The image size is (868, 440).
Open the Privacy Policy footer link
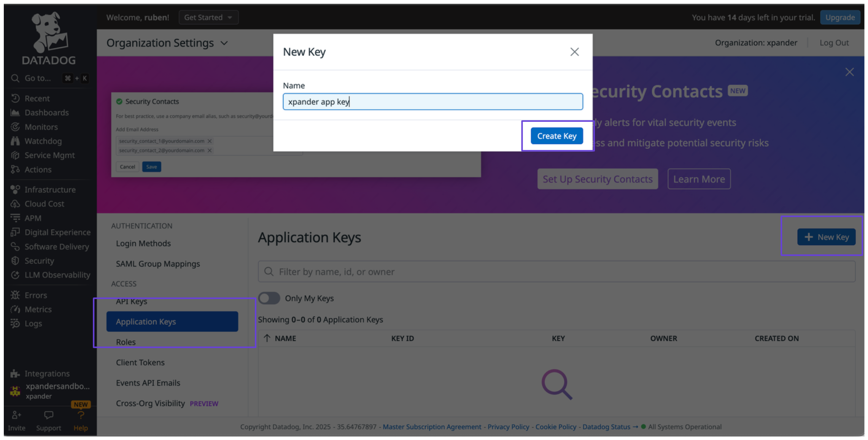508,427
